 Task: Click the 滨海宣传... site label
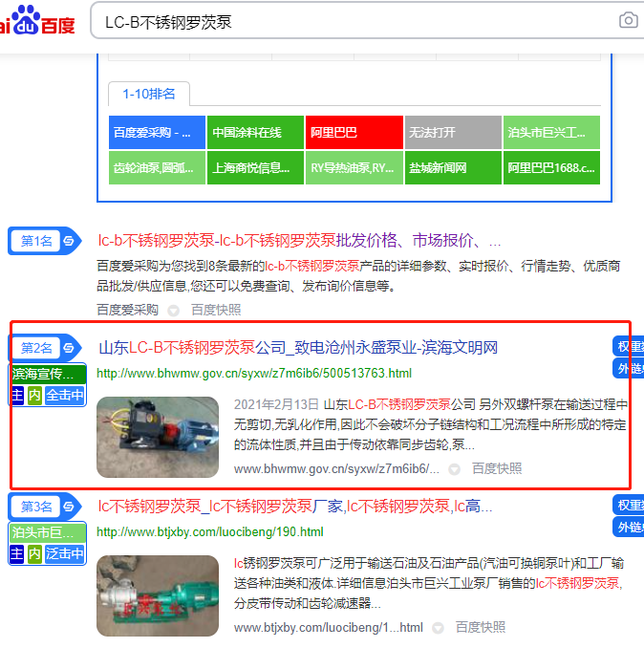point(48,374)
